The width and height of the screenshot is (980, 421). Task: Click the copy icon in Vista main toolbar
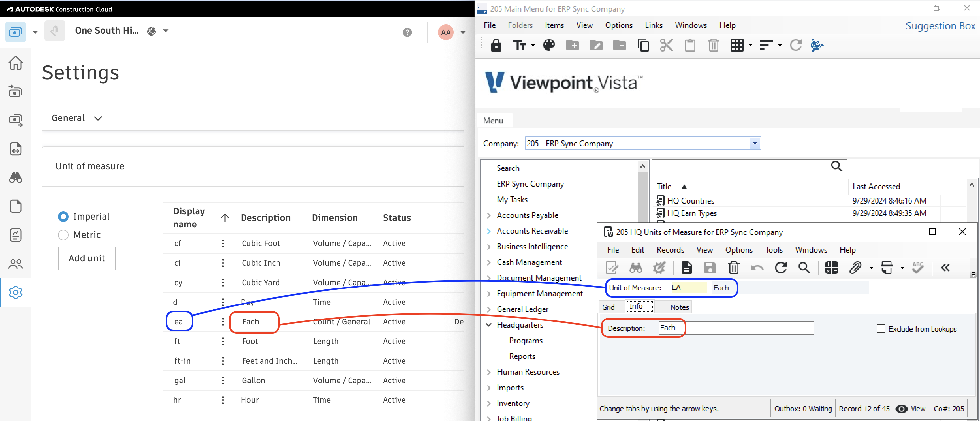click(643, 45)
